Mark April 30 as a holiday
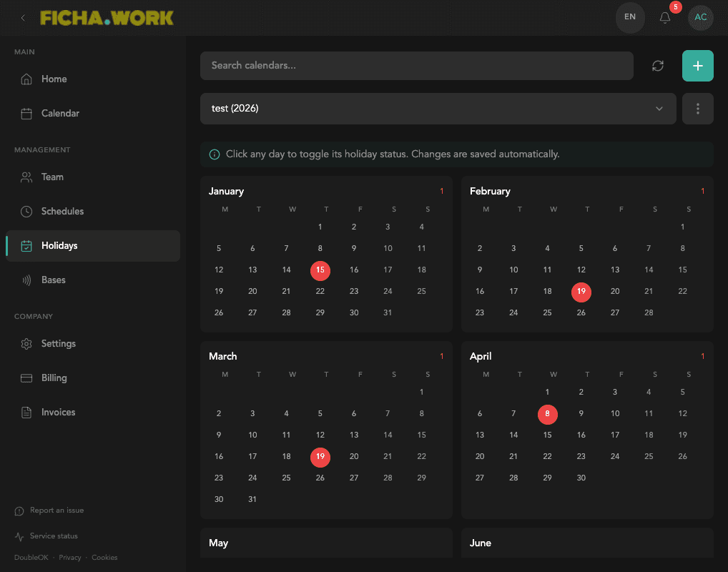The height and width of the screenshot is (572, 728). 581,478
